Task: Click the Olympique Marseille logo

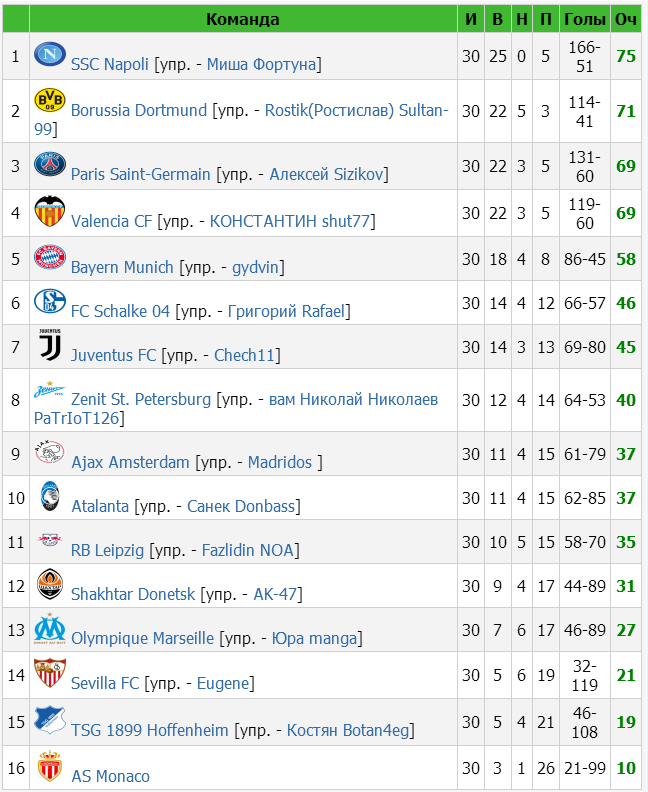Action: click(49, 628)
